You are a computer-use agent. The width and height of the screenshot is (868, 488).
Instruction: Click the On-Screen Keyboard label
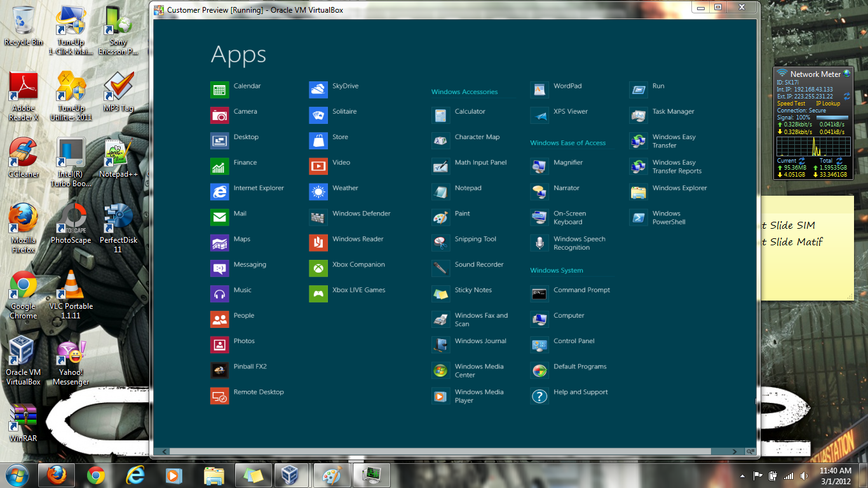click(x=570, y=218)
